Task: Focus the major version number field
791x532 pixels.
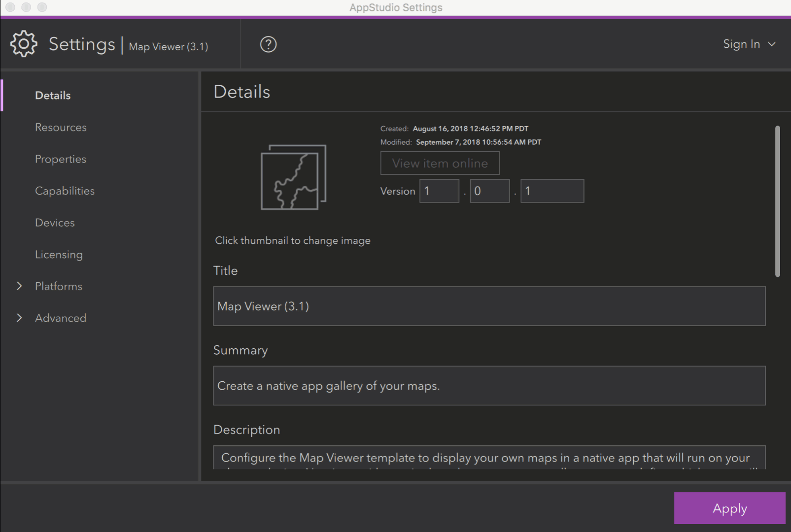Action: click(x=439, y=191)
